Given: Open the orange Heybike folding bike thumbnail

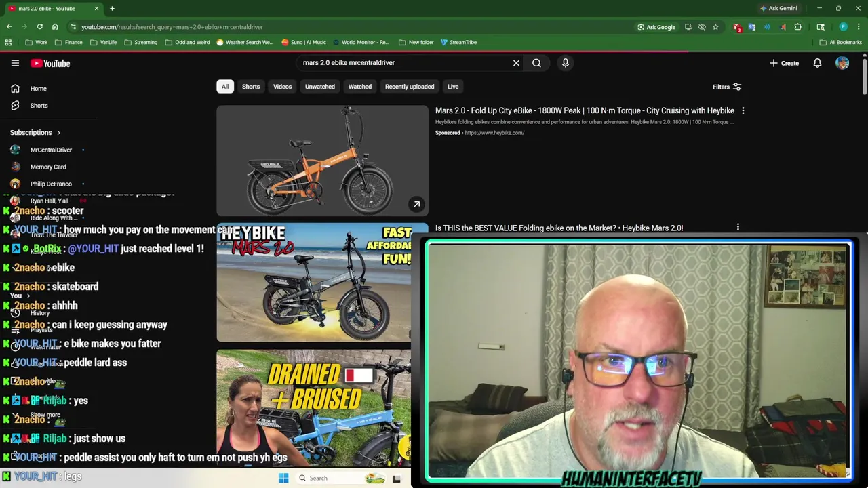Looking at the screenshot, I should click(322, 161).
